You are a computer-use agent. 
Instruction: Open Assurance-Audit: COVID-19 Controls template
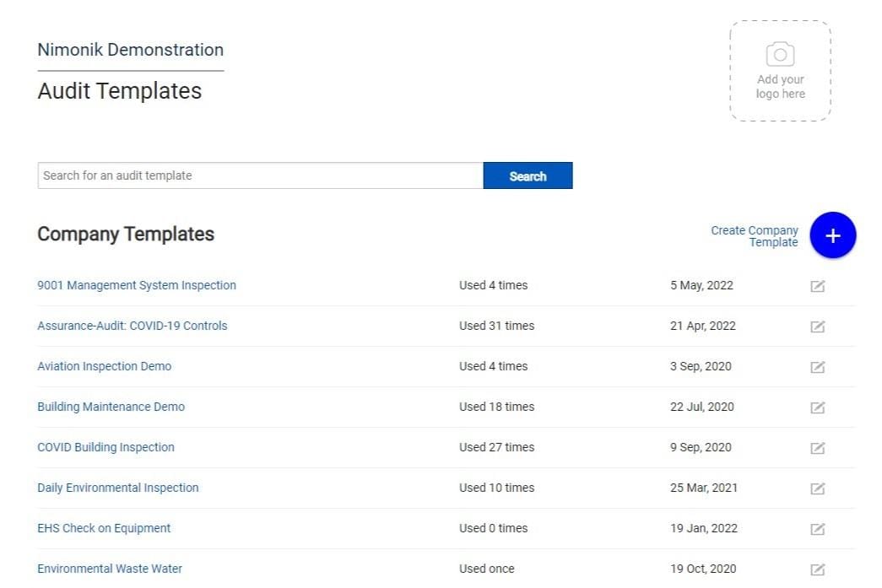click(133, 326)
